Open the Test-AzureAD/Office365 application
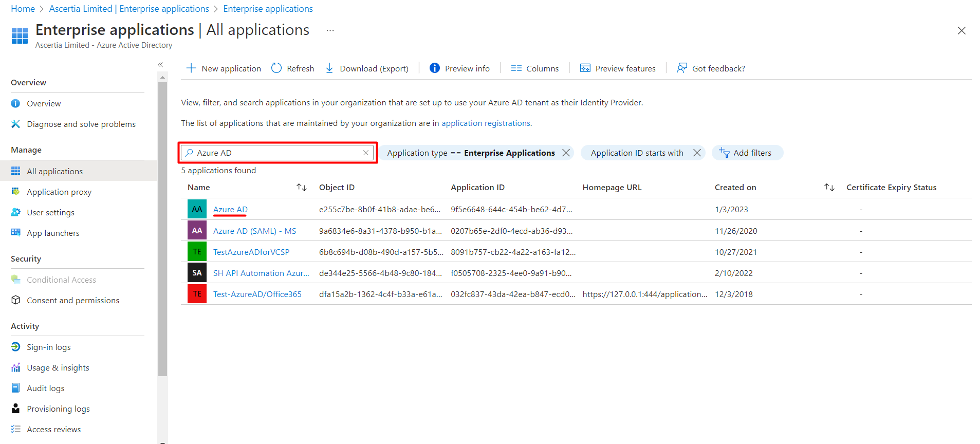 point(257,294)
